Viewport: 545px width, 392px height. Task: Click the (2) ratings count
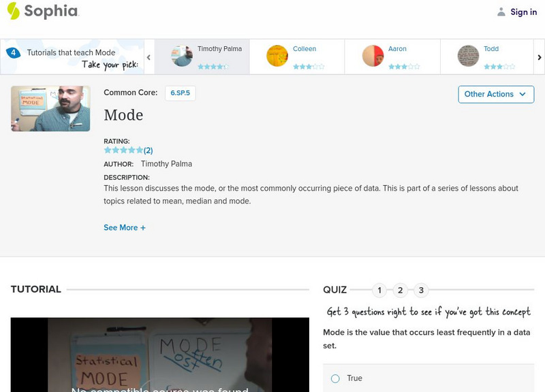click(x=148, y=150)
